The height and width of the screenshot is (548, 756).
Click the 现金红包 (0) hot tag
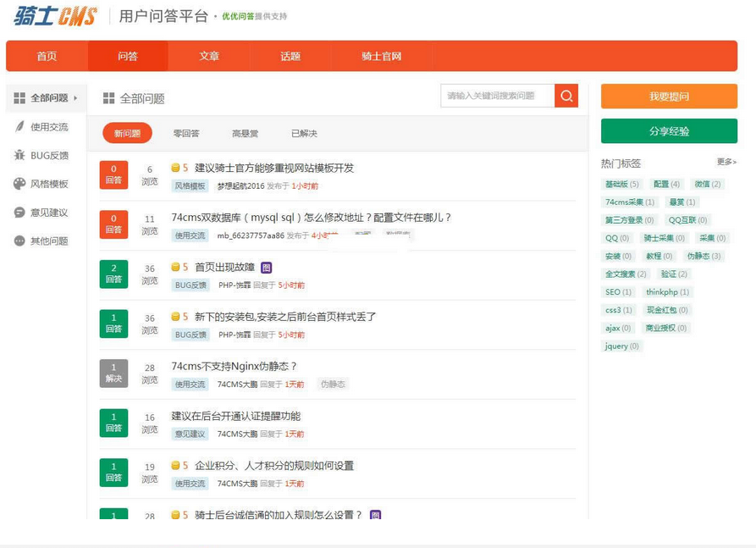coord(667,310)
